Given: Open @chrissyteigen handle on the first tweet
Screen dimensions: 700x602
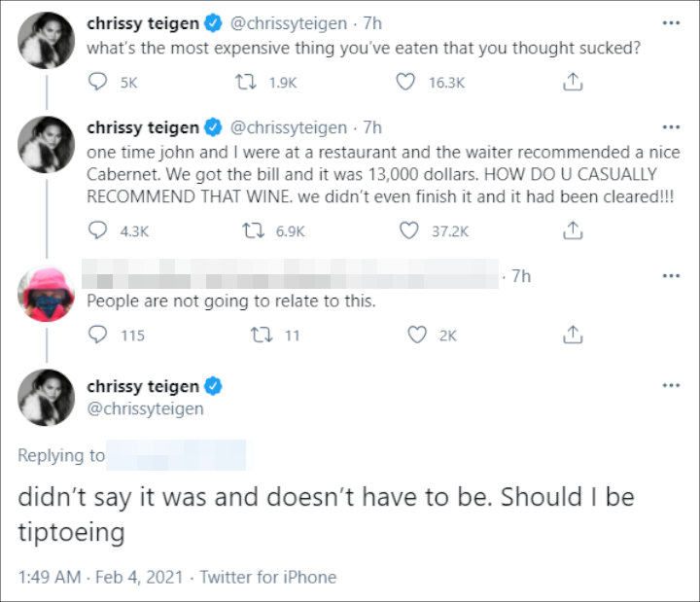Looking at the screenshot, I should tap(289, 23).
